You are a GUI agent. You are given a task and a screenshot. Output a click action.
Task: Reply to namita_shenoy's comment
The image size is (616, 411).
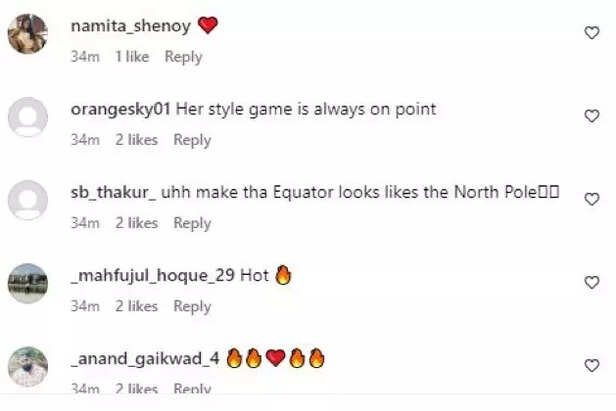coord(183,57)
